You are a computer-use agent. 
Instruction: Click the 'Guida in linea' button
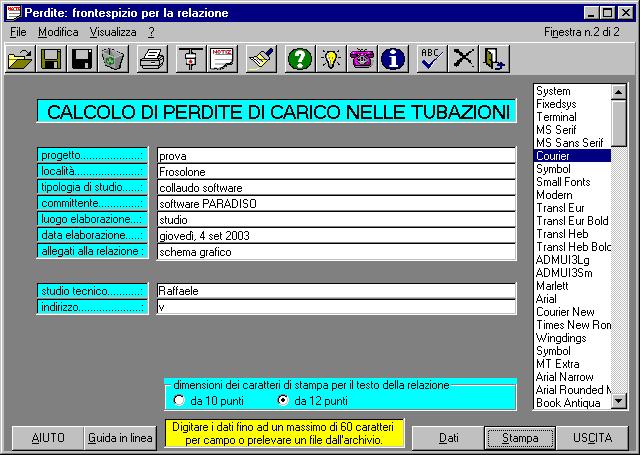(120, 438)
